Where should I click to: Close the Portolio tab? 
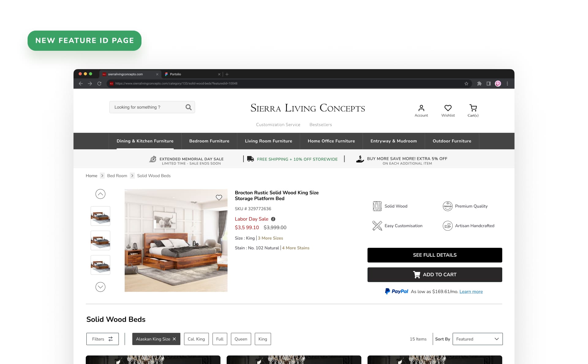click(219, 74)
